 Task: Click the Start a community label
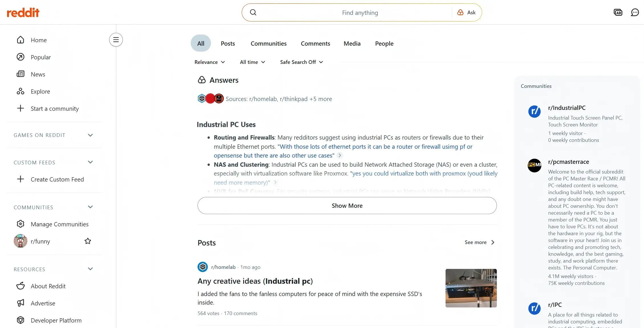point(55,108)
